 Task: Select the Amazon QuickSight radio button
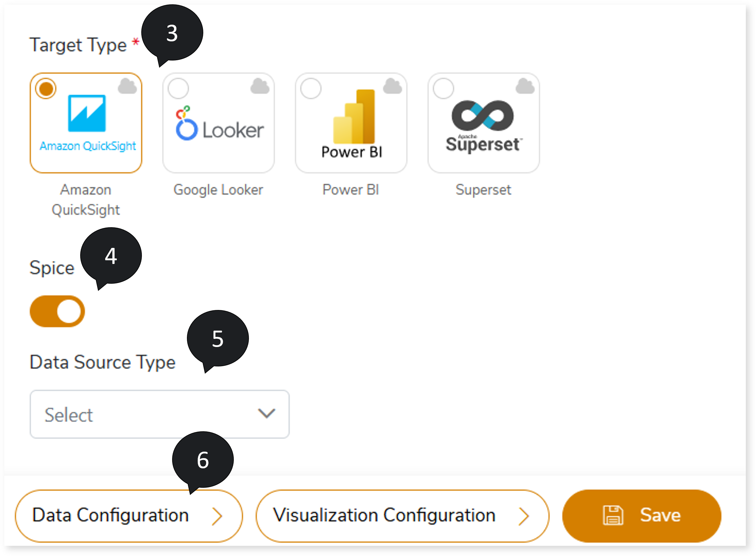click(46, 89)
